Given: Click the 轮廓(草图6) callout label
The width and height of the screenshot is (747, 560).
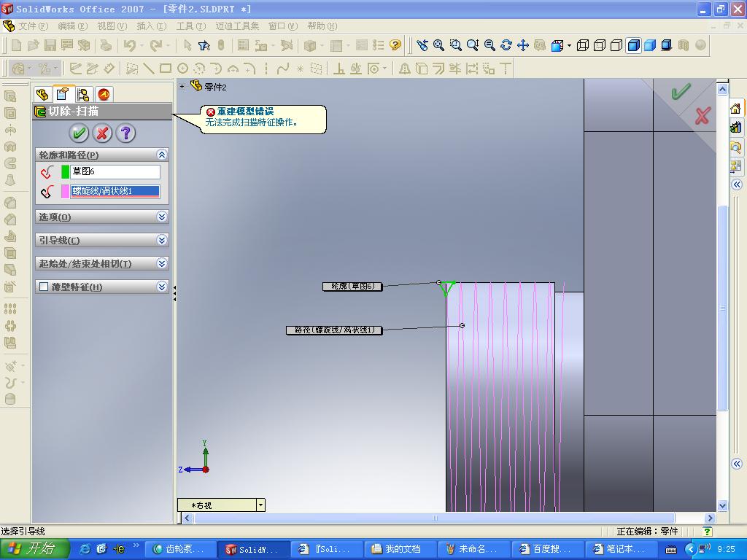Looking at the screenshot, I should 352,286.
